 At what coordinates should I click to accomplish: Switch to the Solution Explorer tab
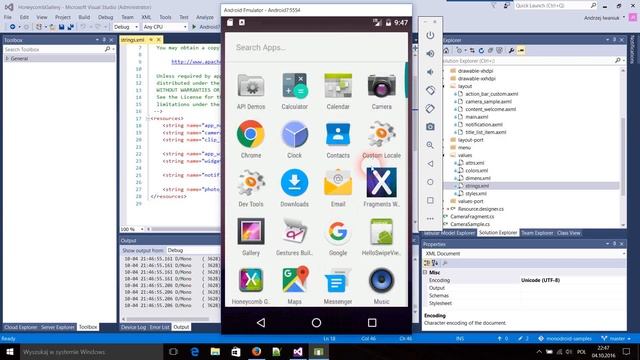(x=498, y=233)
